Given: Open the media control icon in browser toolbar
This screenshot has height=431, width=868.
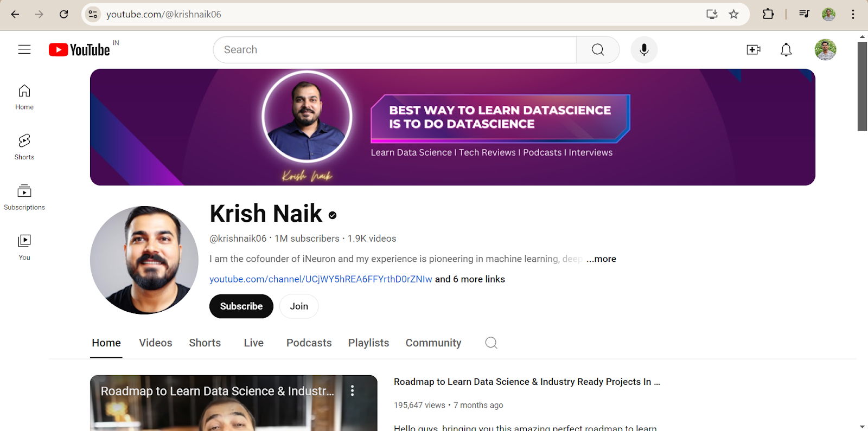Looking at the screenshot, I should [x=804, y=14].
